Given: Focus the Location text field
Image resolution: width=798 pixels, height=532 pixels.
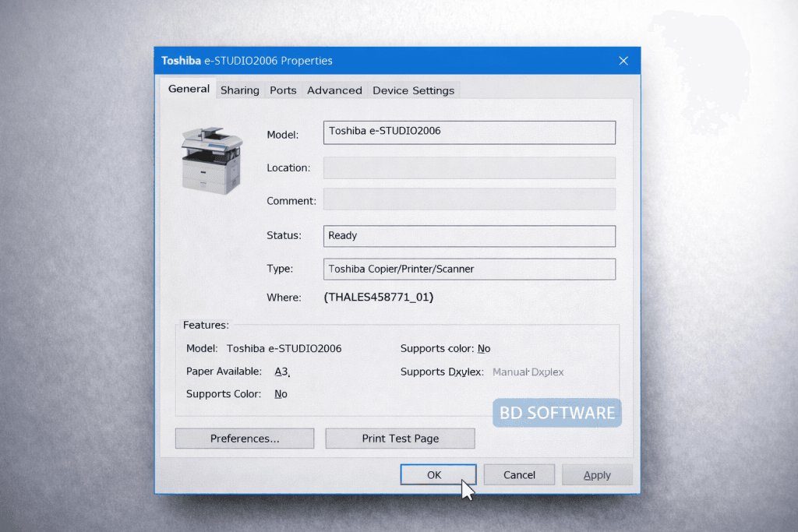Looking at the screenshot, I should [x=469, y=167].
